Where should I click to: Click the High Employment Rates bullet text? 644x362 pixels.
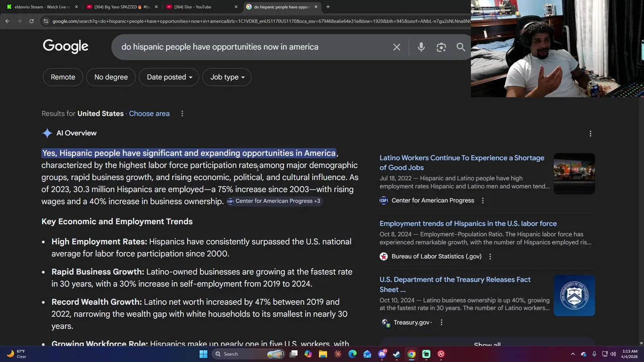pyautogui.click(x=201, y=248)
